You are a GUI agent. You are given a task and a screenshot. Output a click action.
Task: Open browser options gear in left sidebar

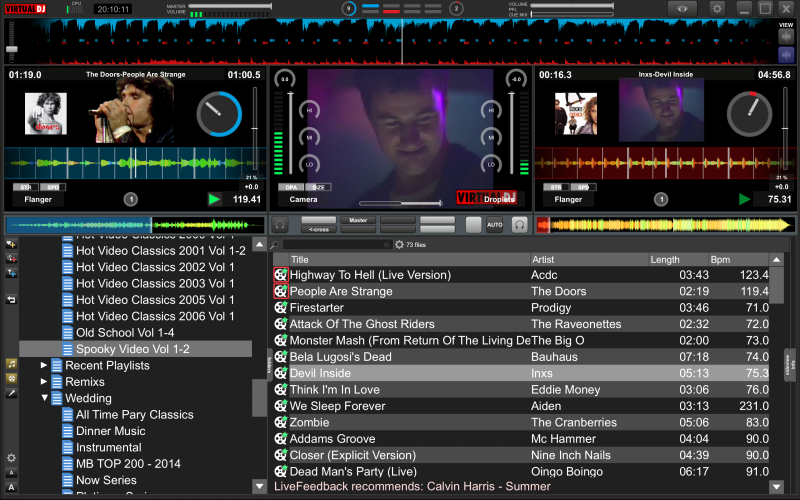tap(11, 458)
